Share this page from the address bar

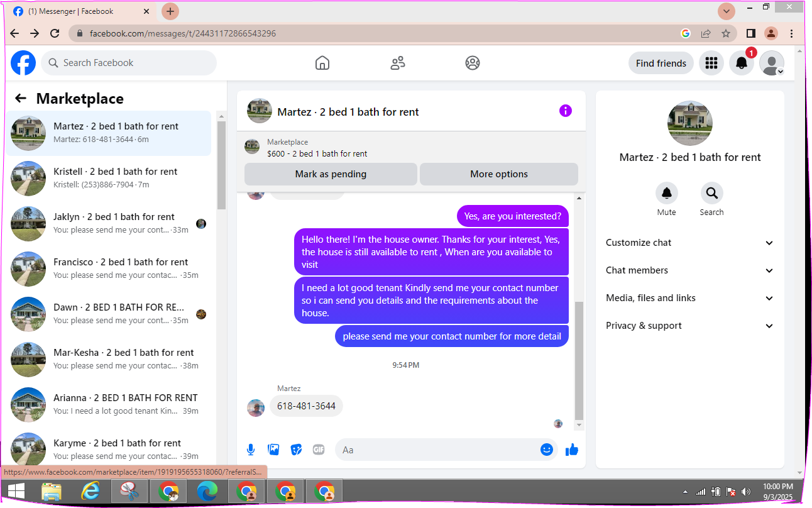(706, 33)
